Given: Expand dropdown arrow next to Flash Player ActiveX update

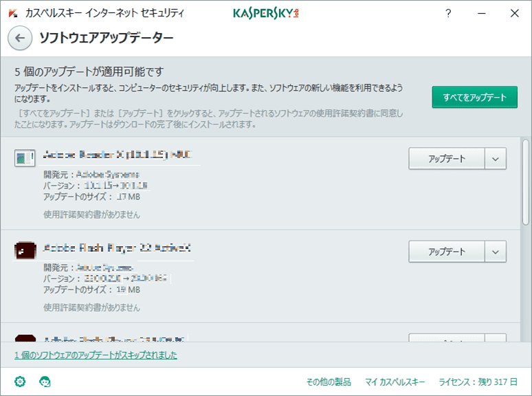Looking at the screenshot, I should tap(496, 252).
